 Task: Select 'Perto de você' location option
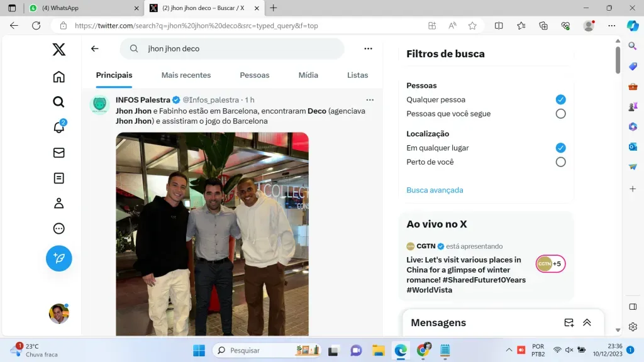pos(560,162)
